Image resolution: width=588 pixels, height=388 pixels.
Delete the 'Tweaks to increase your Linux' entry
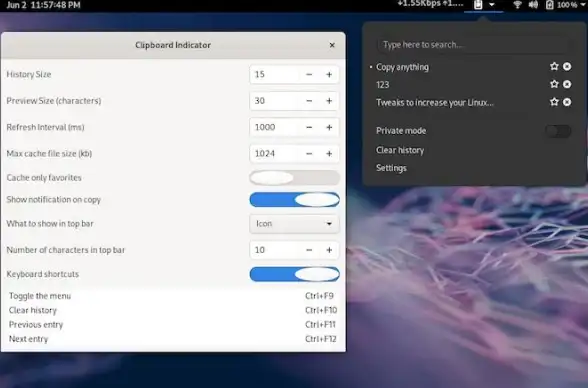pos(567,102)
